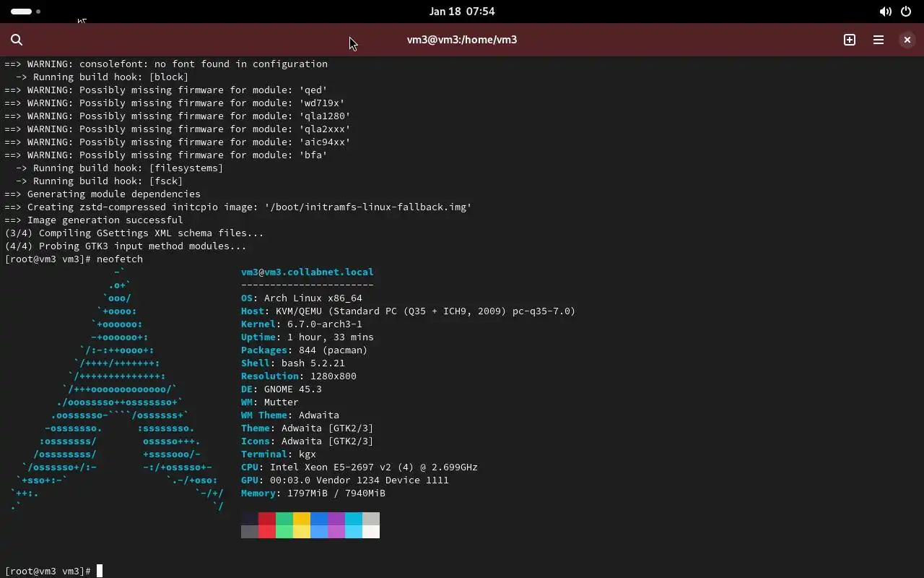Screen dimensions: 924x578
Task: Open the hamburger main menu
Action: point(879,40)
